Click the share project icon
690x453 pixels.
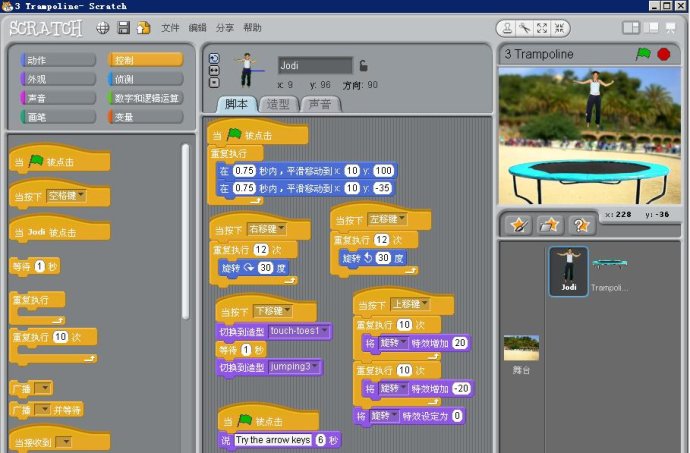(x=143, y=28)
